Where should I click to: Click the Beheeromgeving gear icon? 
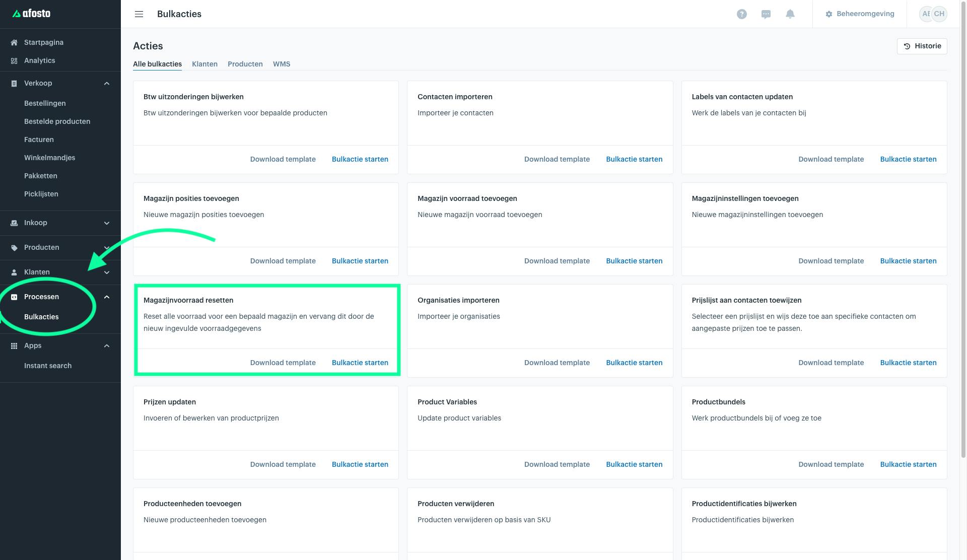[829, 14]
